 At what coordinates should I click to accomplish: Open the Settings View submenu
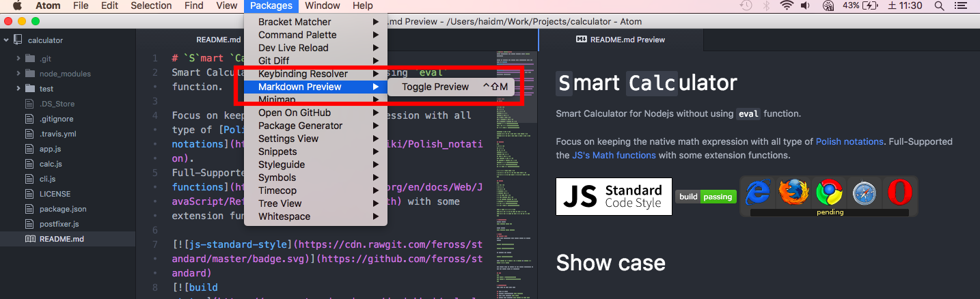(x=316, y=139)
